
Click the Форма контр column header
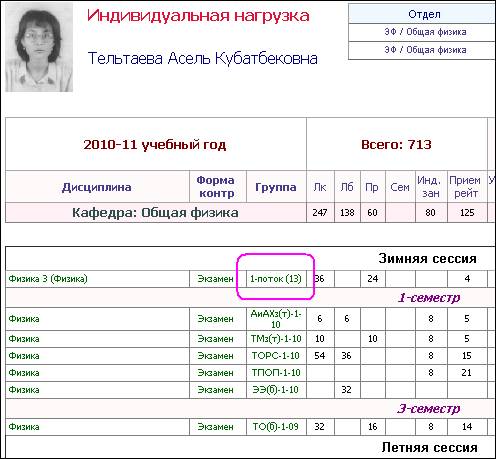click(216, 187)
